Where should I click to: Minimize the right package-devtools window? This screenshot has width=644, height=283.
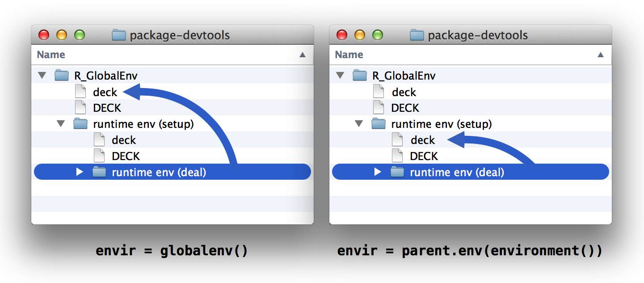[360, 35]
